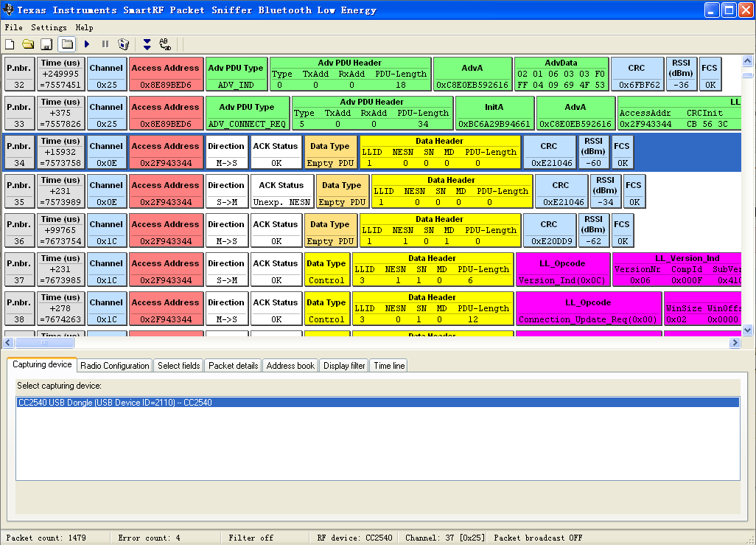The width and height of the screenshot is (756, 545).
Task: Click the ADV_IND Adv PDU Type cell
Action: tap(236, 74)
